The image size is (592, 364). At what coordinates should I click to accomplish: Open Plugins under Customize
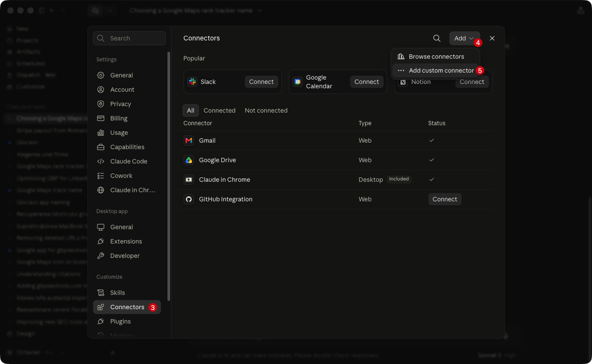(127, 321)
